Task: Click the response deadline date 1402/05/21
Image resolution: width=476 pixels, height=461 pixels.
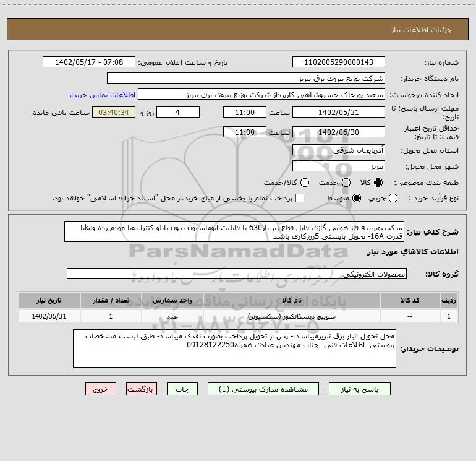Action: point(339,112)
